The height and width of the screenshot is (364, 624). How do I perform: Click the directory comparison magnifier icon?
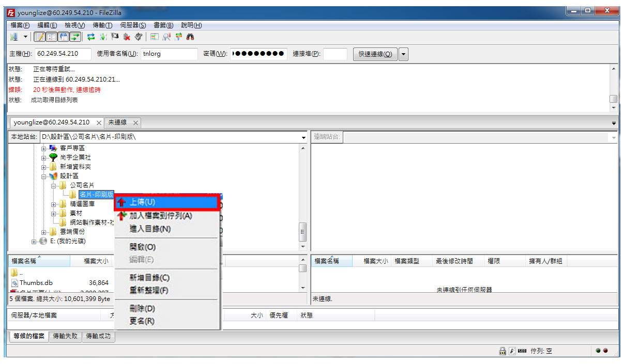pyautogui.click(x=166, y=37)
